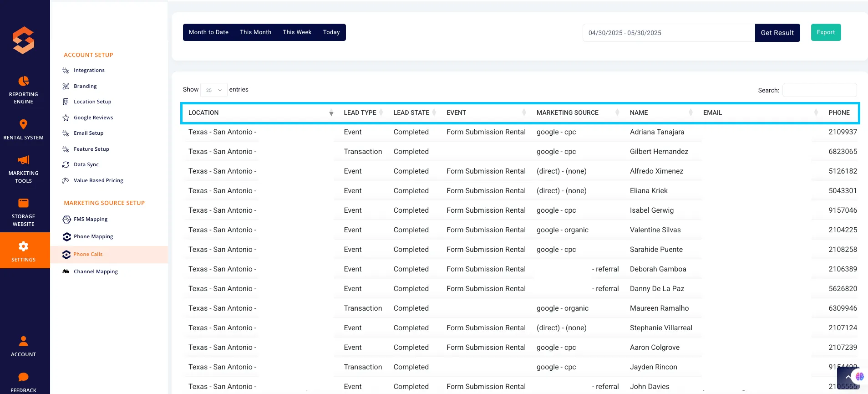Select the This Week filter
This screenshot has width=868, height=394.
point(297,32)
